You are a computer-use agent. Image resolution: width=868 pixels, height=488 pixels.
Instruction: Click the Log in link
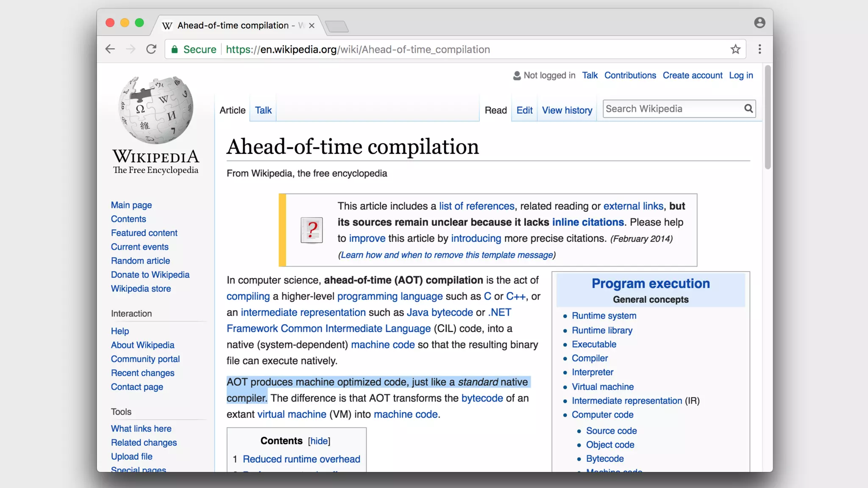(x=741, y=75)
